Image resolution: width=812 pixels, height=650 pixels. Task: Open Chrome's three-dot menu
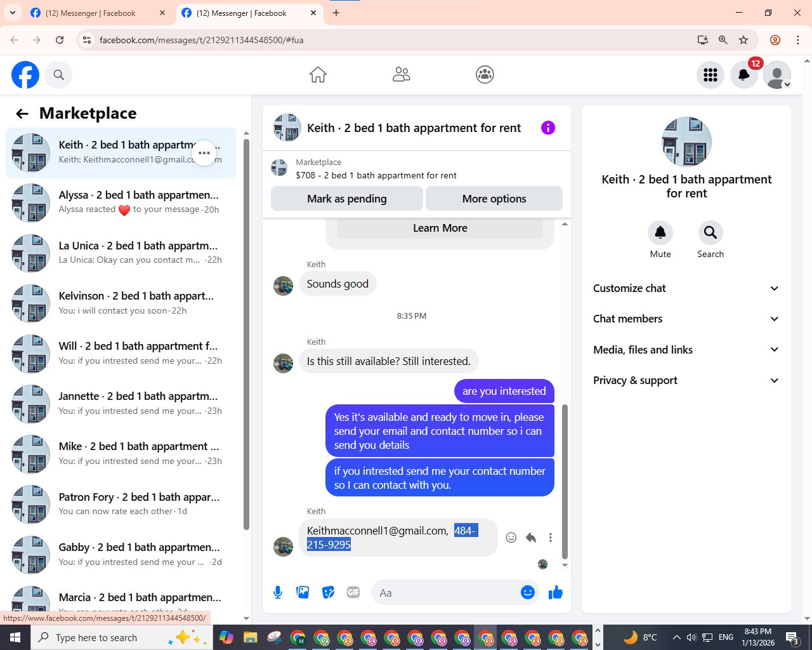[x=798, y=40]
